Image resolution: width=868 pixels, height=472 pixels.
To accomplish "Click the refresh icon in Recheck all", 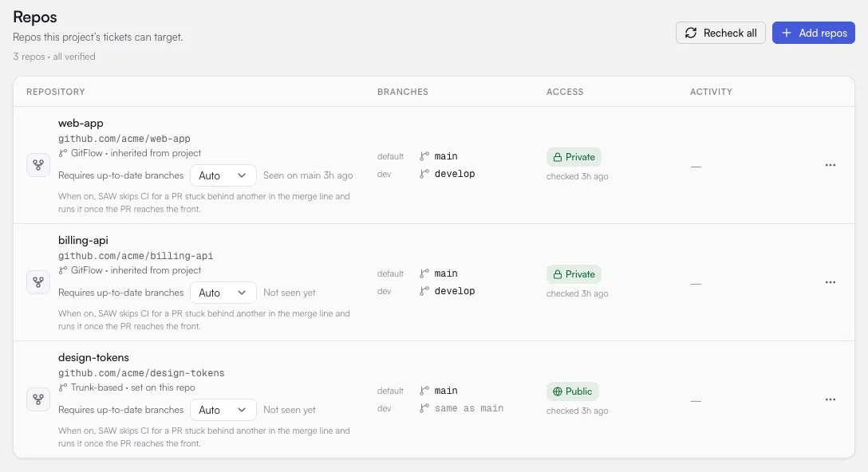I will click(691, 33).
